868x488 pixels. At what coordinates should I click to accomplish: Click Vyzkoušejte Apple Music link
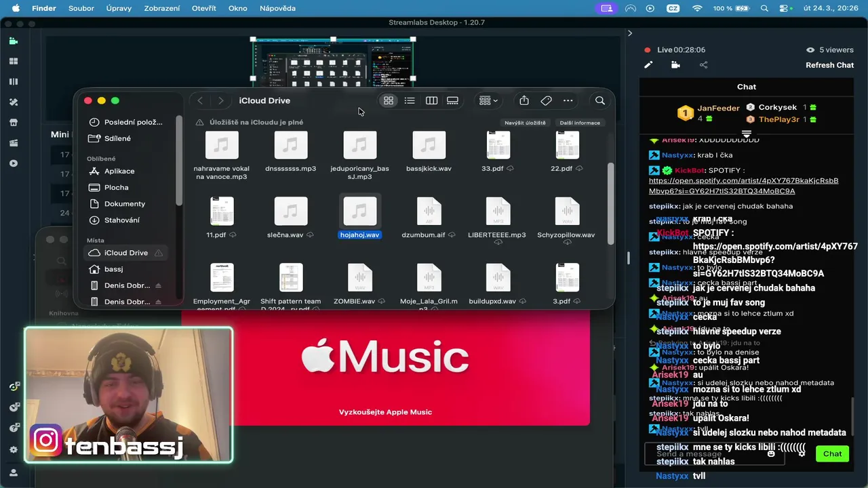(x=385, y=412)
